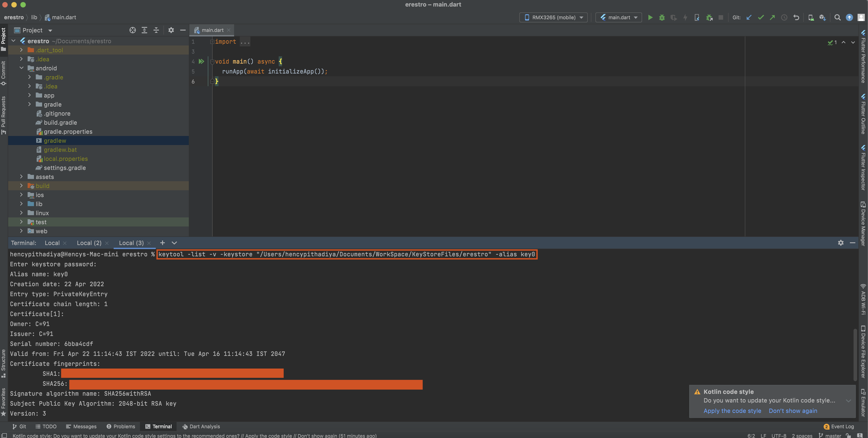The width and height of the screenshot is (868, 438).
Task: Open the main.dart run configuration dropdown
Action: pos(619,17)
